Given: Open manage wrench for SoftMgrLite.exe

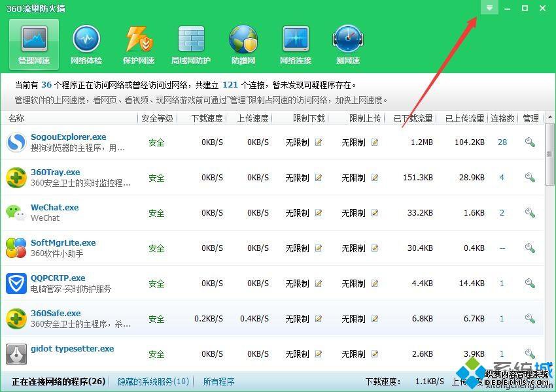Looking at the screenshot, I should 530,248.
